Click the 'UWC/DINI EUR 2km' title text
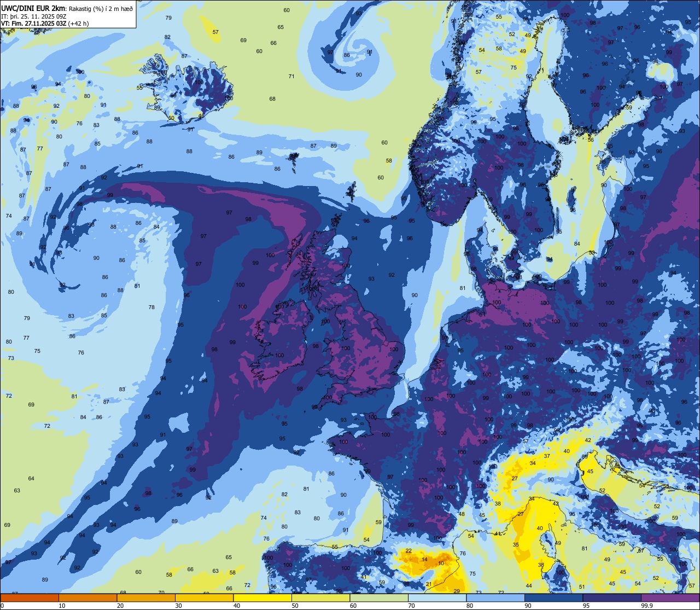The image size is (700, 610). (33, 8)
